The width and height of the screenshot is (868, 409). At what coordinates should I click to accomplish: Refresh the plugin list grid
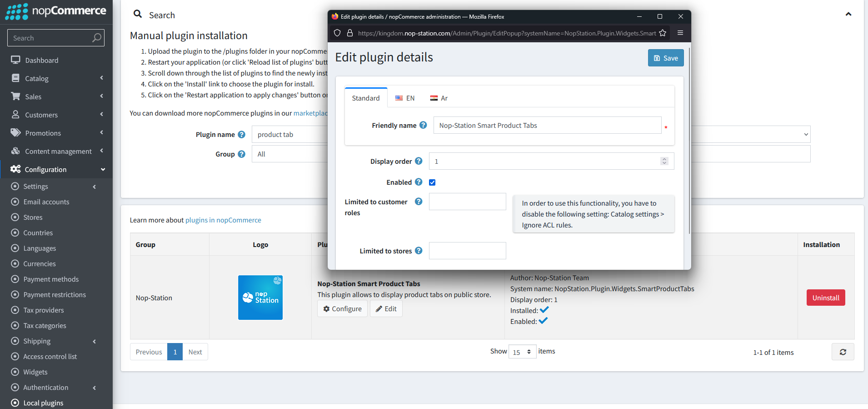click(843, 352)
